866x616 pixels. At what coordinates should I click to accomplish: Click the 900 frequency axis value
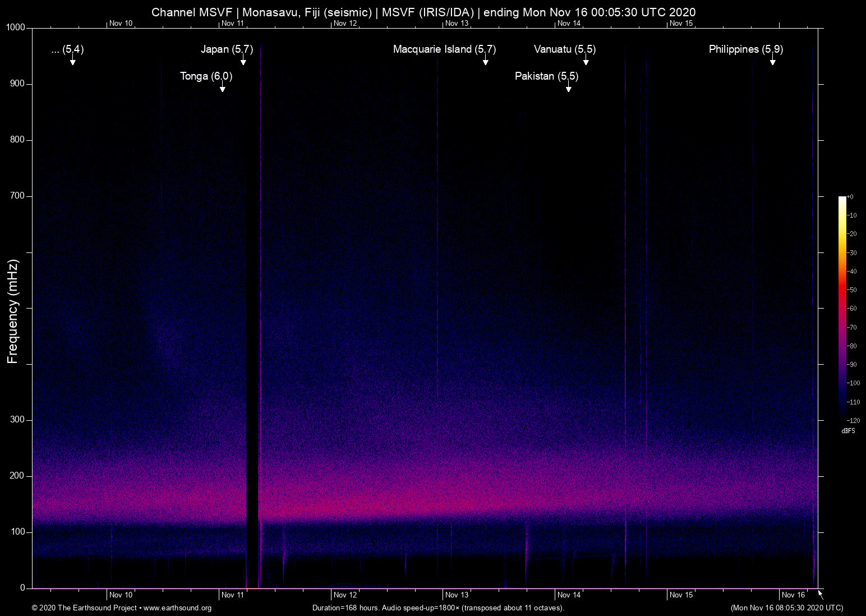(x=17, y=84)
